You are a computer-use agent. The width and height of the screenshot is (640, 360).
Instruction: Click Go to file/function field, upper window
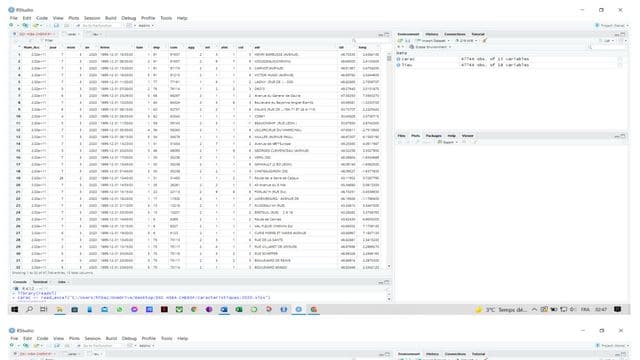click(98, 25)
